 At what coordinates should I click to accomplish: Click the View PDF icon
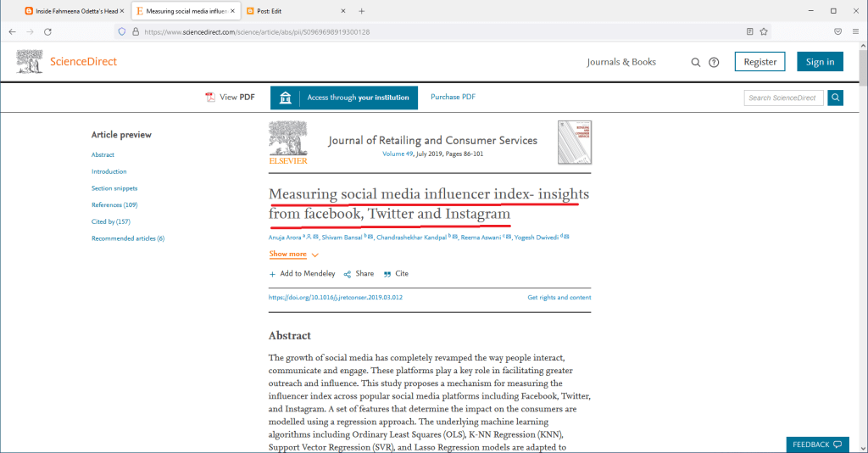(210, 98)
